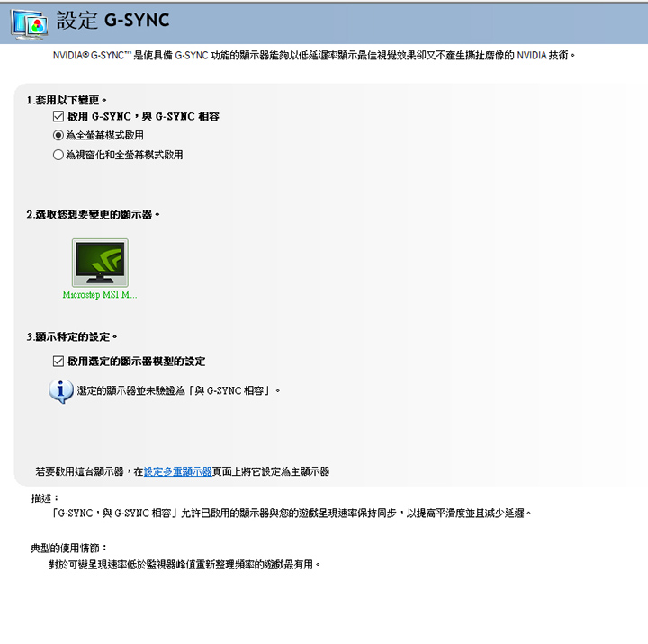This screenshot has height=644, width=648.
Task: Select the 為視窗化和全螢幕模式啟用 radio option
Action: 58,155
